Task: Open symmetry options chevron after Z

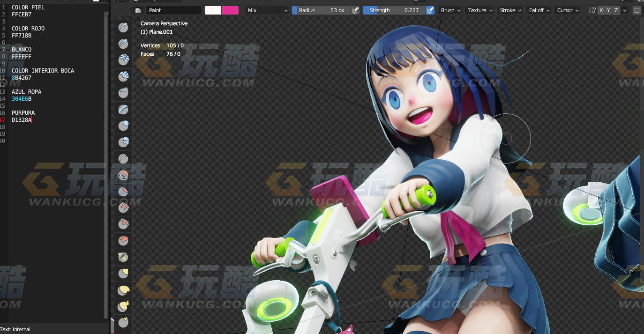Action: click(625, 10)
